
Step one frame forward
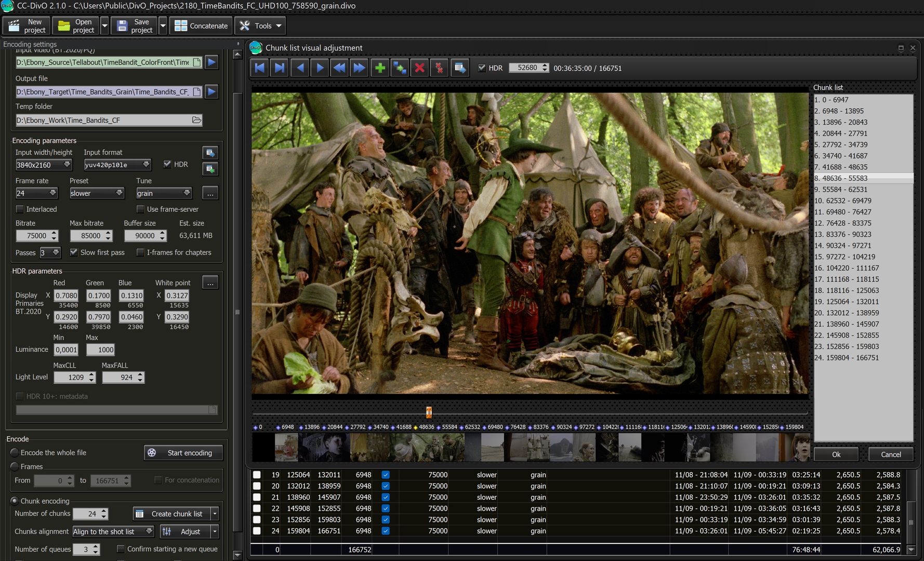click(320, 68)
